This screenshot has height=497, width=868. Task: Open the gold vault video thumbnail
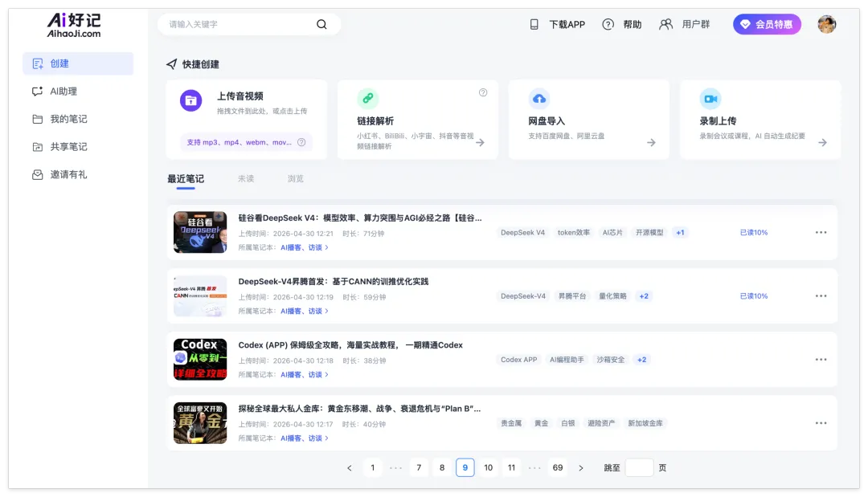(200, 423)
